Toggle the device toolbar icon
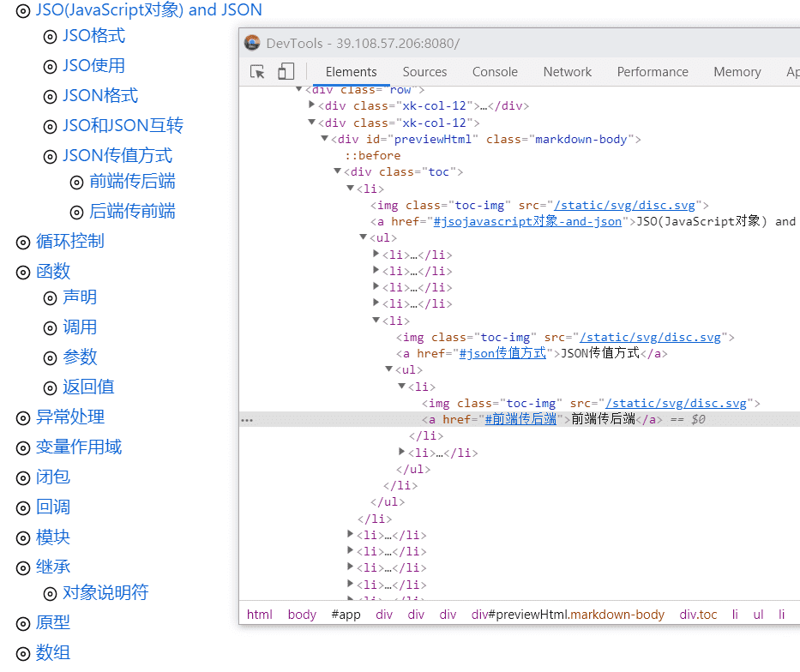 coord(286,72)
